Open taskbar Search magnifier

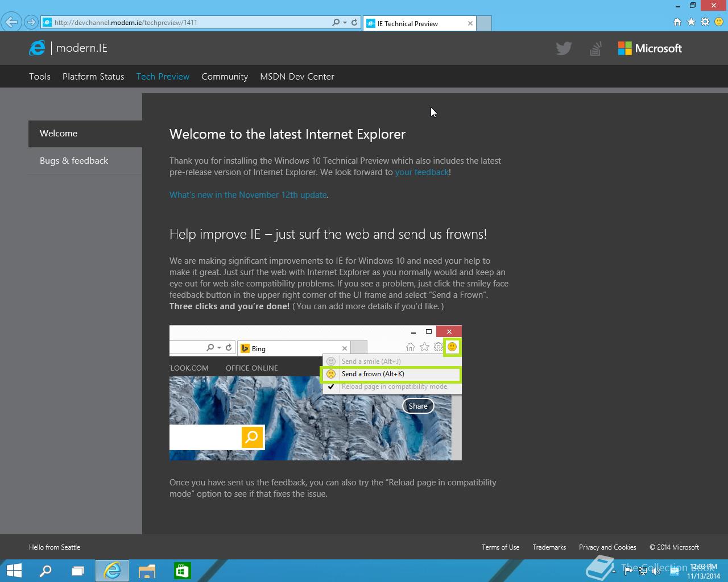click(x=45, y=571)
